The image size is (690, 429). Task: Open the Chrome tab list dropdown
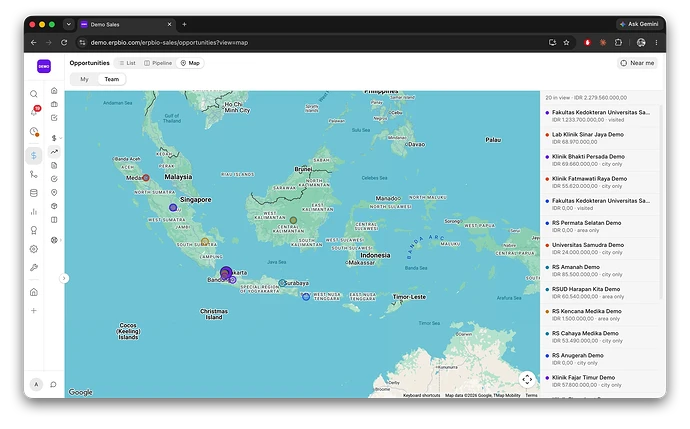(x=69, y=24)
